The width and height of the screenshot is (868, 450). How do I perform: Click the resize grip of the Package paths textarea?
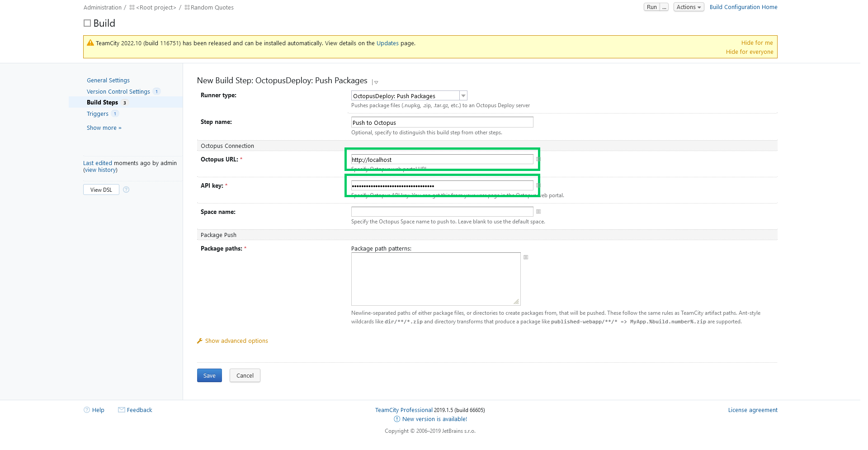tap(516, 301)
